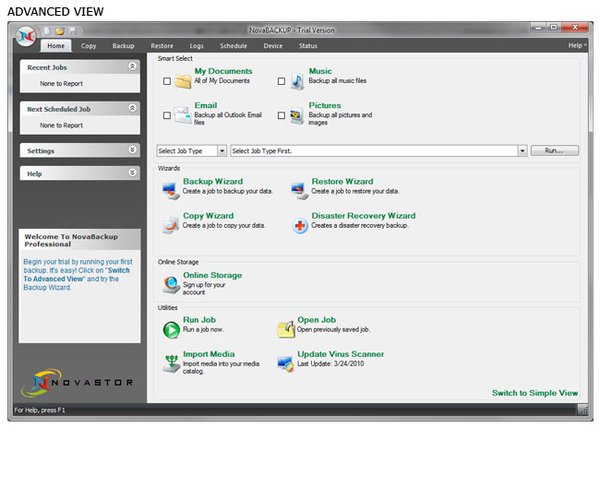Switch to the Home tab
This screenshot has width=600, height=488.
(56, 46)
